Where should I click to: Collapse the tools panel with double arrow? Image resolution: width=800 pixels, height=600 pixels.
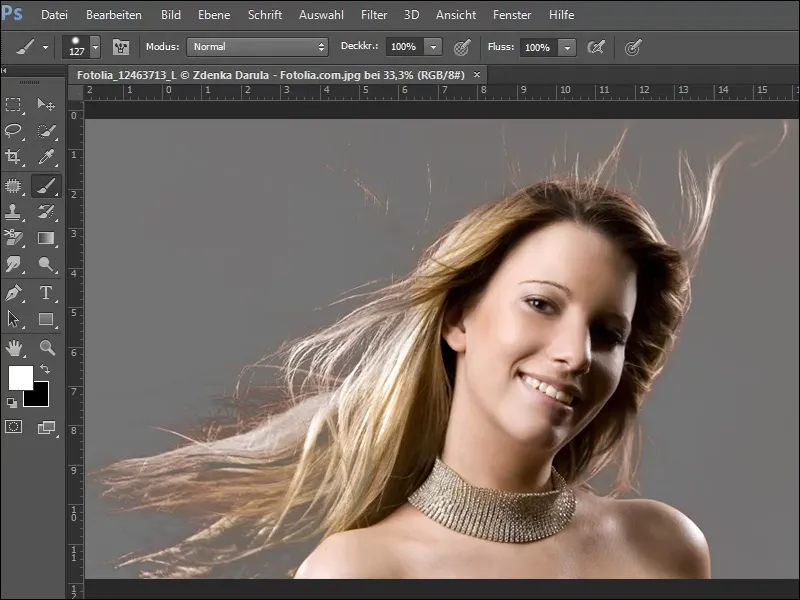click(4, 71)
